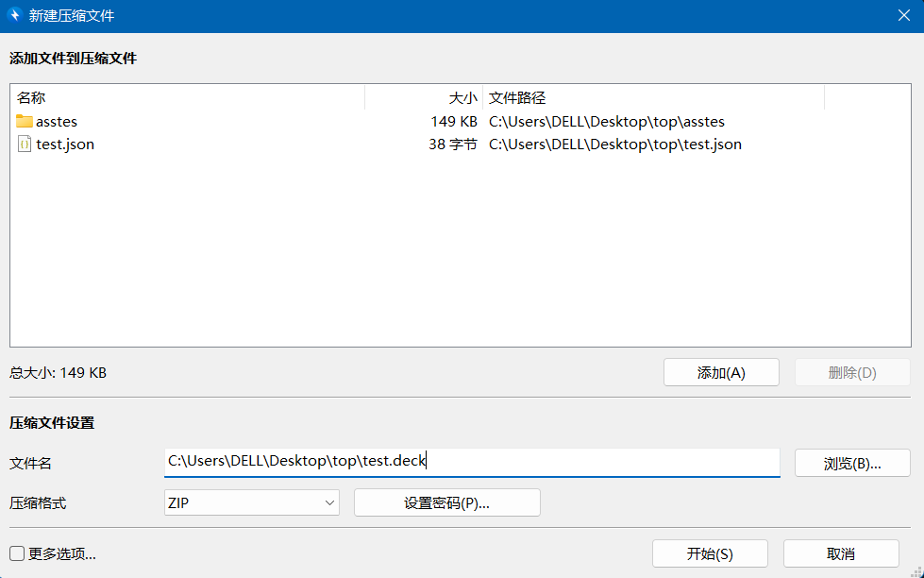Image resolution: width=924 pixels, height=578 pixels.
Task: Open the 压缩格式 ZIP dropdown
Action: pyautogui.click(x=251, y=503)
